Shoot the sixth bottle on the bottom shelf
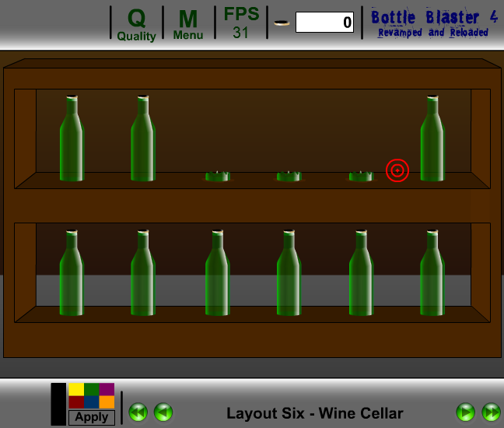 [x=432, y=272]
